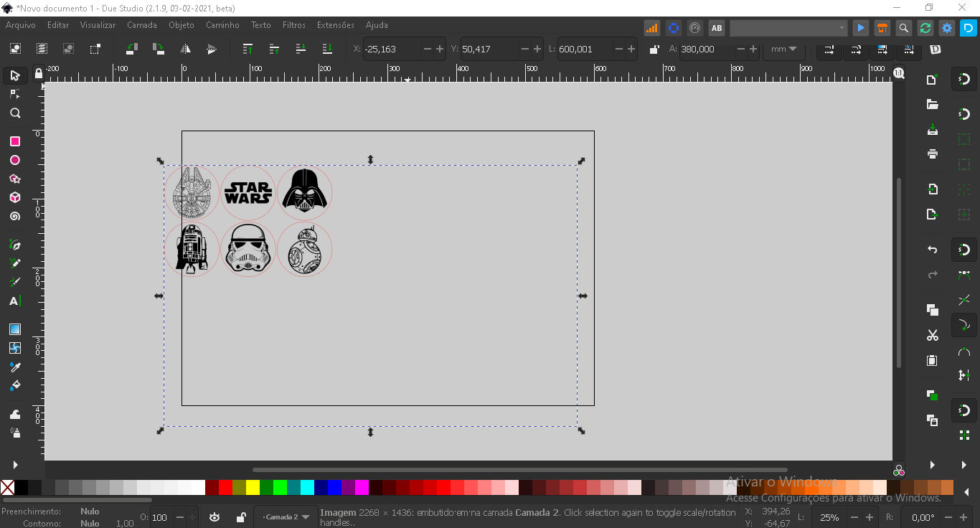This screenshot has height=528, width=980.
Task: Select the star and polygon tool
Action: pos(15,179)
